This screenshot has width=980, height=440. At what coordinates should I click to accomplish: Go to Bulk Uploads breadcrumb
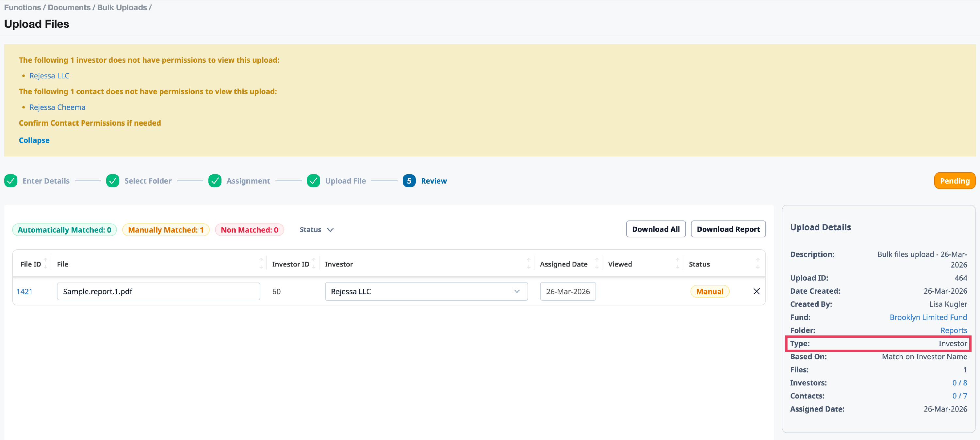coord(122,7)
